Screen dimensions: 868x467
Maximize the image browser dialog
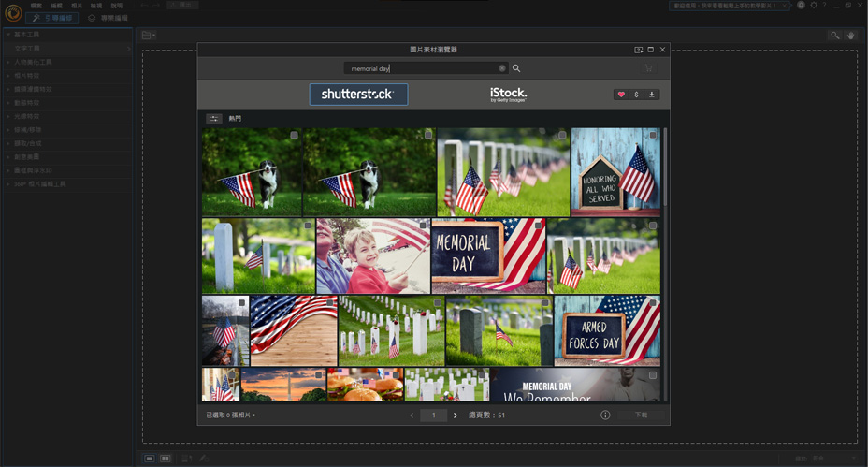point(651,50)
